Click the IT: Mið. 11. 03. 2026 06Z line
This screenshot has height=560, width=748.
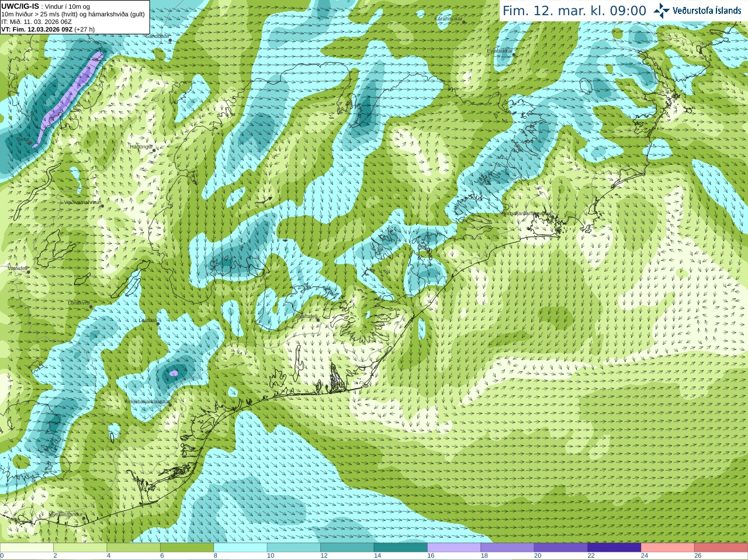[x=36, y=22]
